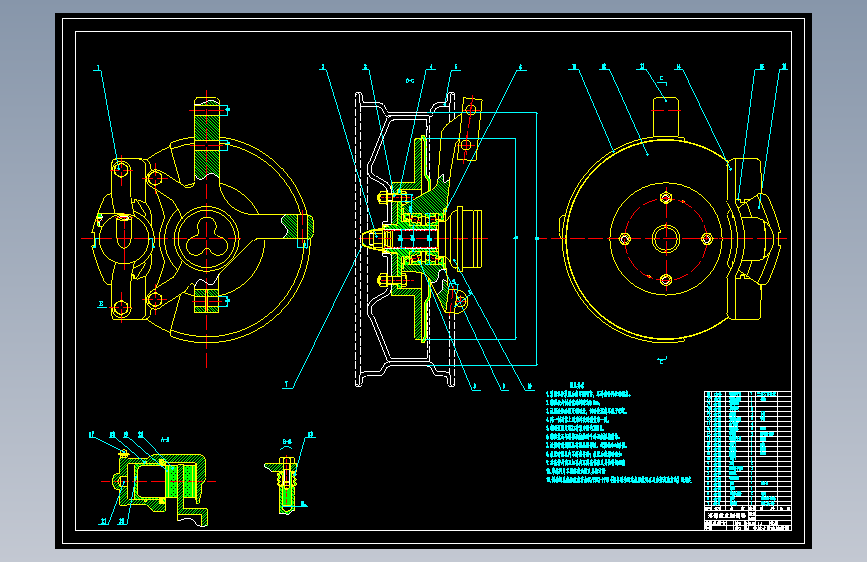Image resolution: width=867 pixels, height=562 pixels.
Task: Select the left bolt hole on the brake disc
Action: click(625, 239)
